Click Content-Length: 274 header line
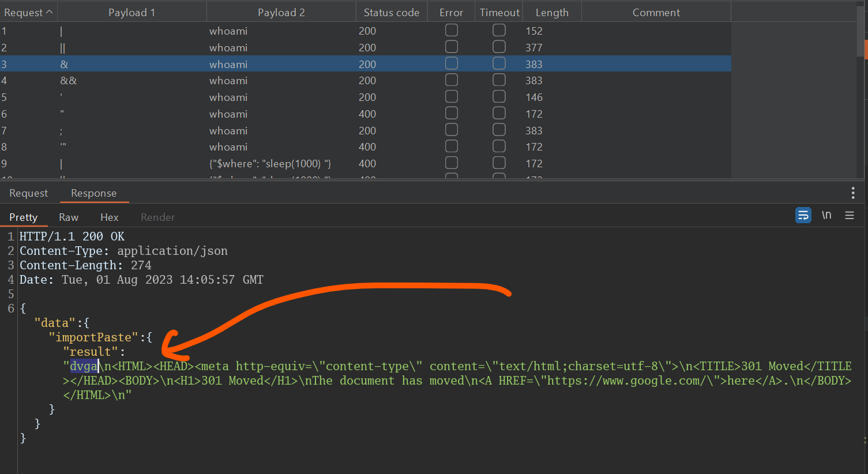The height and width of the screenshot is (474, 868). click(85, 265)
